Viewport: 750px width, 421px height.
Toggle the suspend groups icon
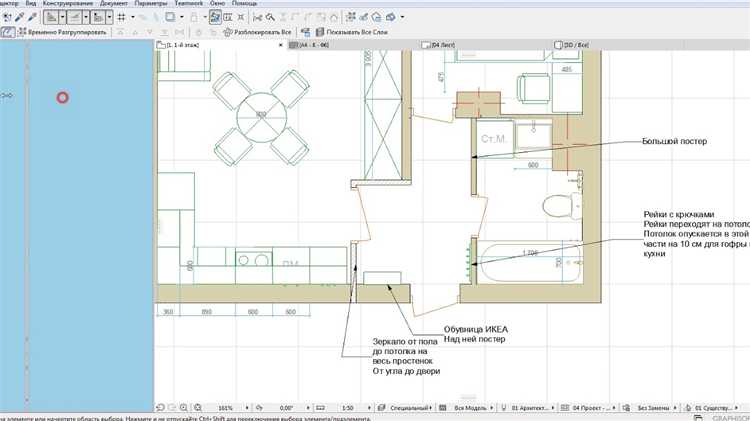[8, 32]
